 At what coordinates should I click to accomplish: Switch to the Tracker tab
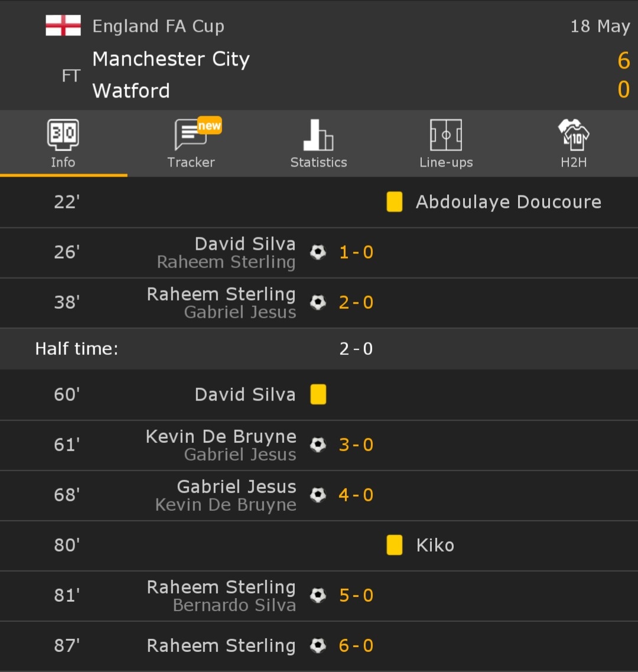coord(191,144)
